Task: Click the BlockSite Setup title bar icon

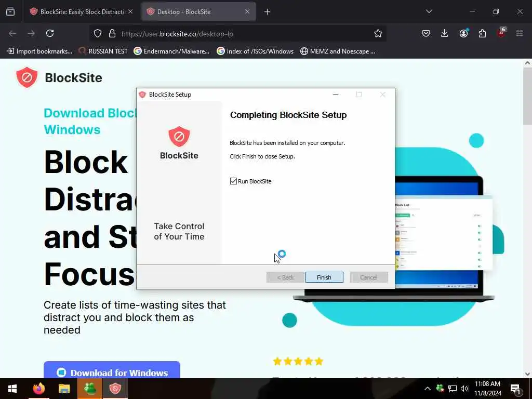Action: [x=142, y=95]
